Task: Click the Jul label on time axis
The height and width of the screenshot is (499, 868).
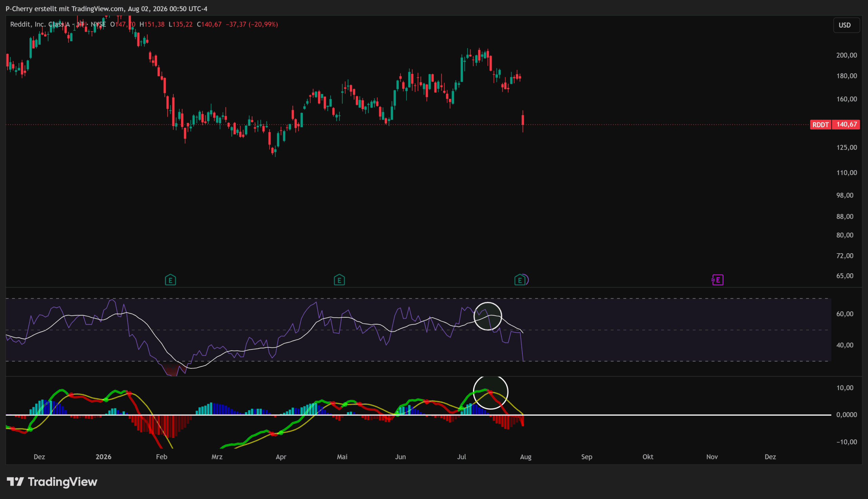Action: [461, 457]
